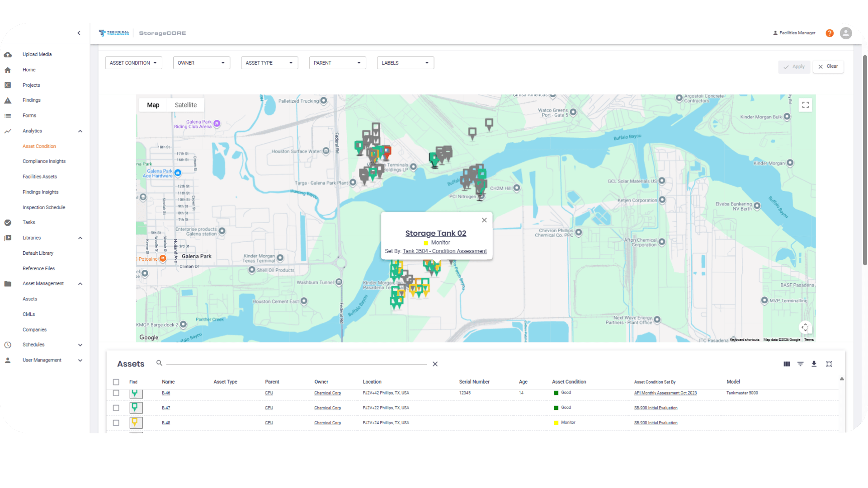
Task: Open Findings Insights in sidebar
Action: (x=41, y=192)
